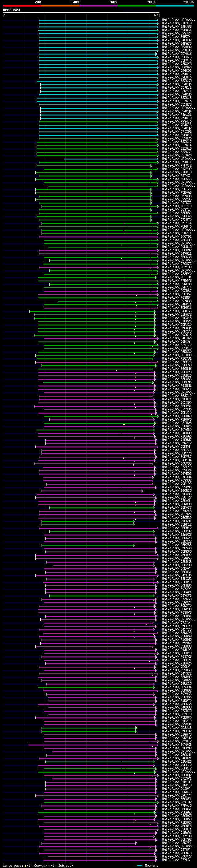Image resolution: width=197 pixels, height=868 pixels.
Task: Open hit UniRef100_B4FZP4
Action: [177, 37]
